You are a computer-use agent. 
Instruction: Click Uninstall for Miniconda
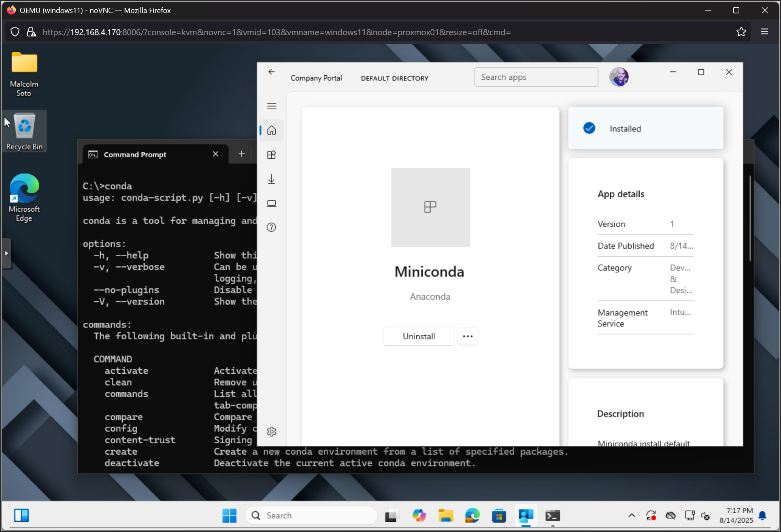(x=419, y=336)
